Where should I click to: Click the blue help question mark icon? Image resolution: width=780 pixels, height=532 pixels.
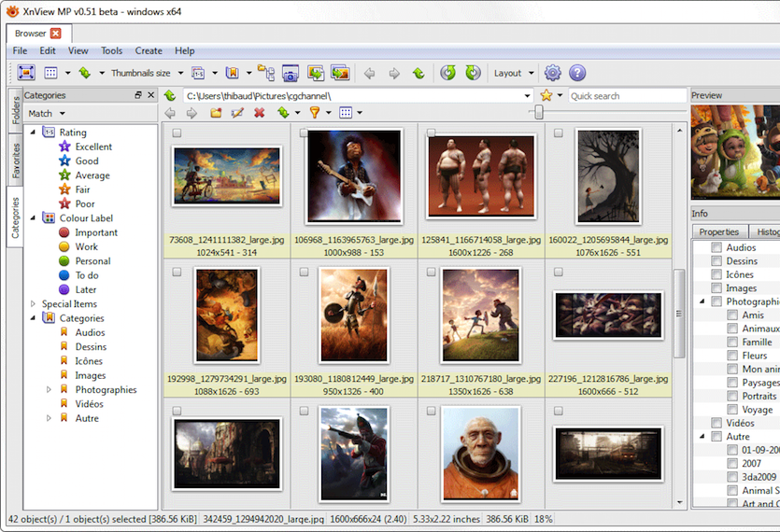577,73
